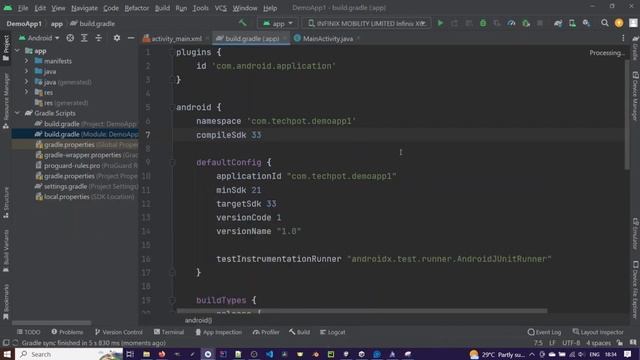Open the app run configuration dropdown
The width and height of the screenshot is (640, 360).
click(x=278, y=23)
